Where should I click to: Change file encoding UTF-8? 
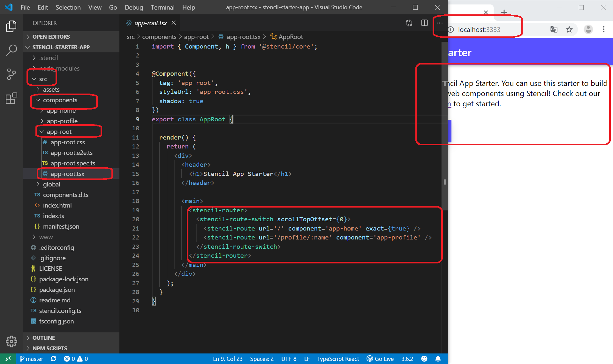[289, 359]
